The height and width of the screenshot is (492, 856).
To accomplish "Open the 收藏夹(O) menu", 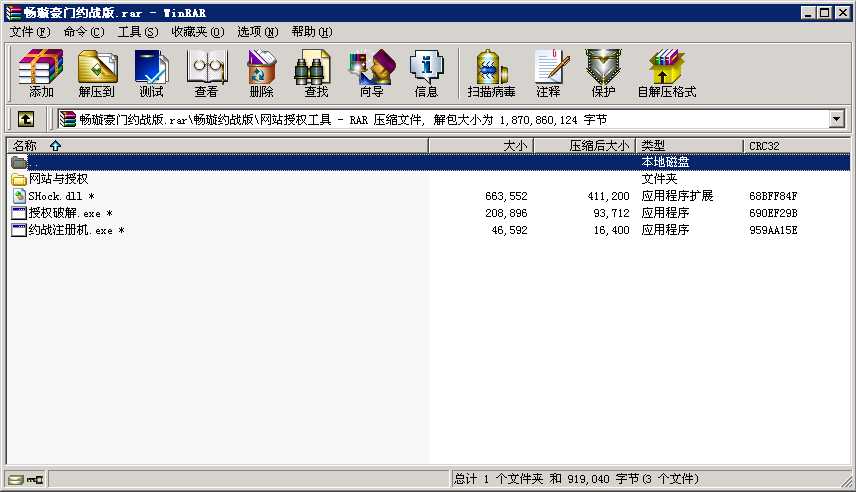I will click(x=198, y=32).
